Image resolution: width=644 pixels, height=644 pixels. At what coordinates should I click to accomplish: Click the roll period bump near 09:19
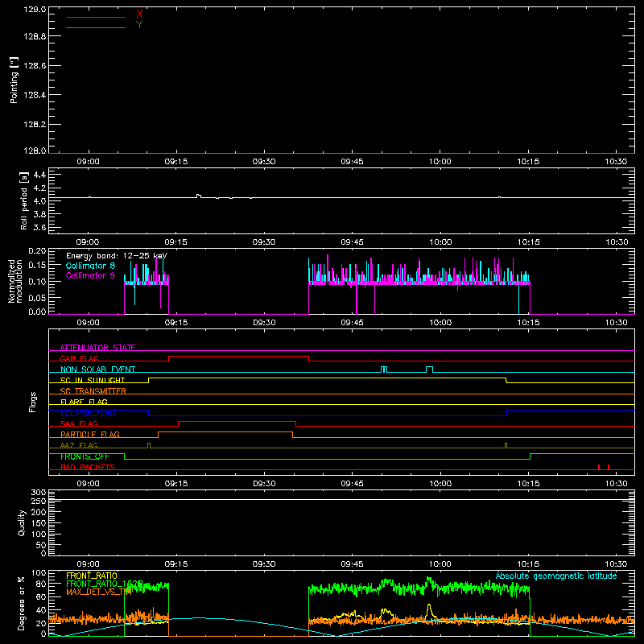pyautogui.click(x=198, y=196)
